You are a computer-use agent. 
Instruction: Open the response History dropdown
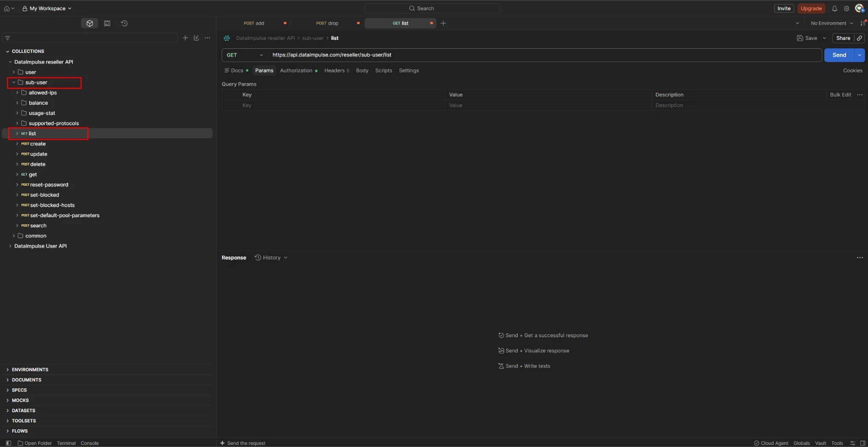pos(271,258)
